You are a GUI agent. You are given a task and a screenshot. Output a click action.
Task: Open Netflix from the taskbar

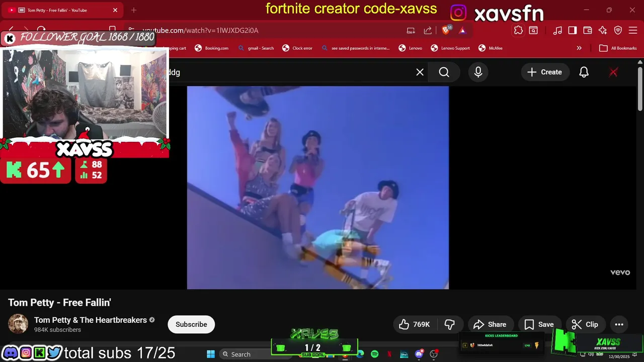tap(389, 354)
